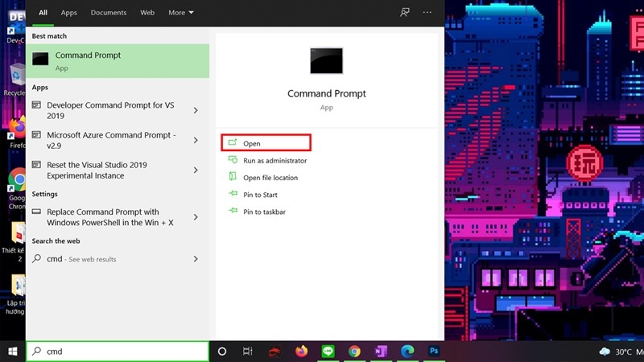Viewport: 644px width, 362px height.
Task: Open OneNote from the taskbar
Action: point(380,352)
